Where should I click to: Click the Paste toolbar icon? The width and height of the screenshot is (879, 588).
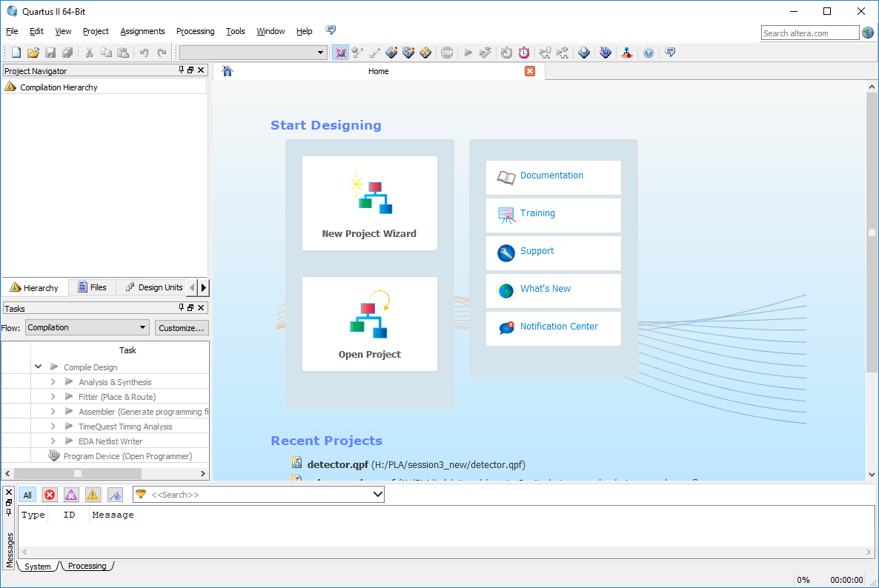tap(123, 53)
